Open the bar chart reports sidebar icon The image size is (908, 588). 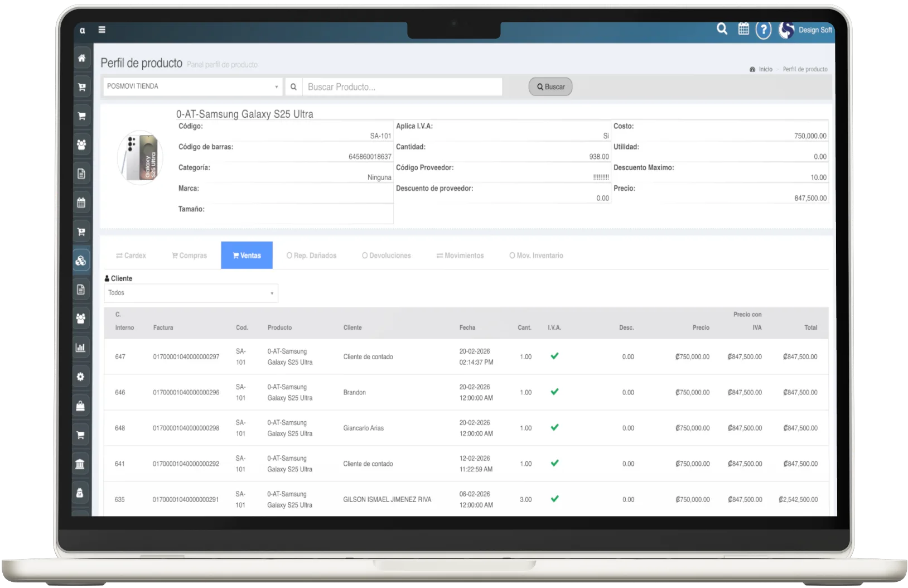[81, 348]
